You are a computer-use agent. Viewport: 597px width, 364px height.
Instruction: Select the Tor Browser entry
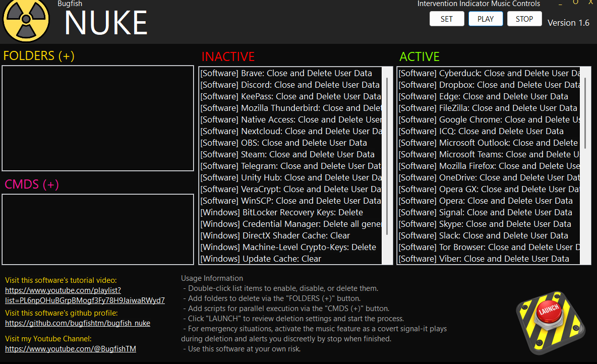tap(489, 247)
